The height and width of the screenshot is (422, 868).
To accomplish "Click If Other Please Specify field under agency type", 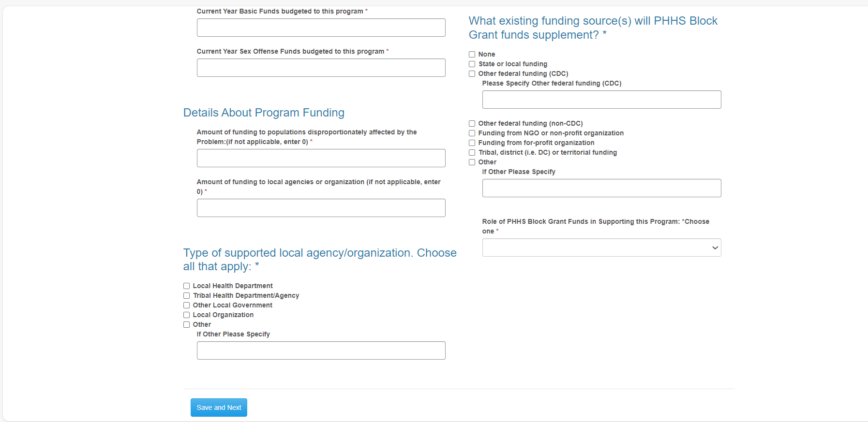I will tap(321, 350).
